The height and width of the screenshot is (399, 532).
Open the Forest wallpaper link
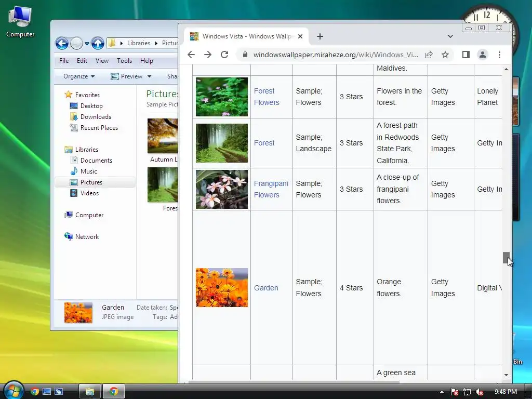click(264, 143)
